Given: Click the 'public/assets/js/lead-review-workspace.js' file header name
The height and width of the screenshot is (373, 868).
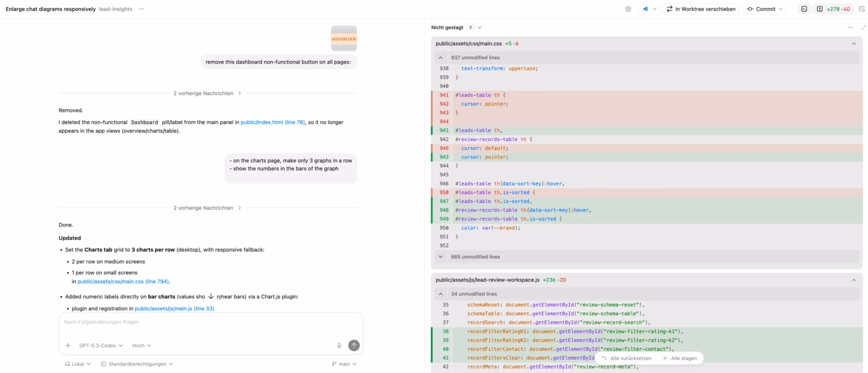Looking at the screenshot, I should (487, 280).
